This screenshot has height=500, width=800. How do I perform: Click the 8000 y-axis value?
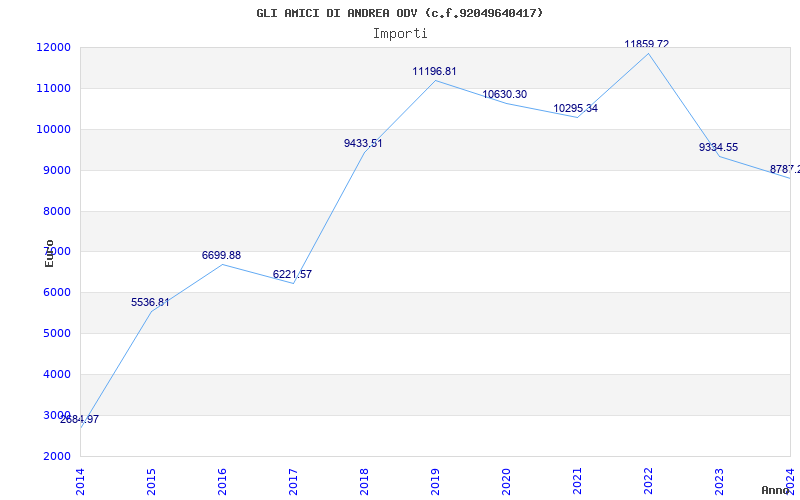[x=56, y=211]
